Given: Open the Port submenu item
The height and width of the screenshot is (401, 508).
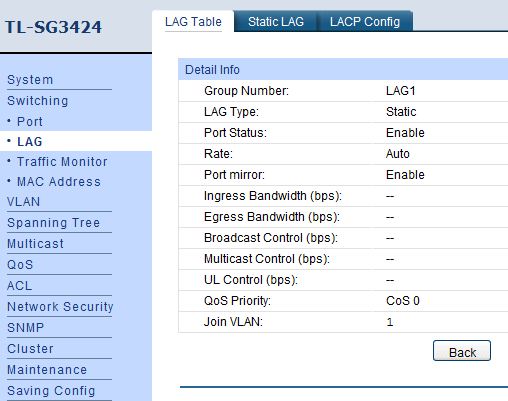Looking at the screenshot, I should tap(30, 122).
